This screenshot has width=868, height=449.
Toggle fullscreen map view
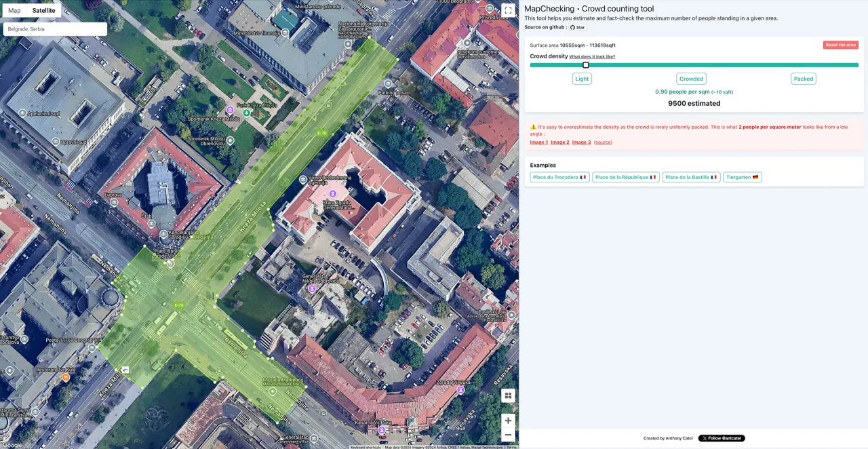click(508, 10)
